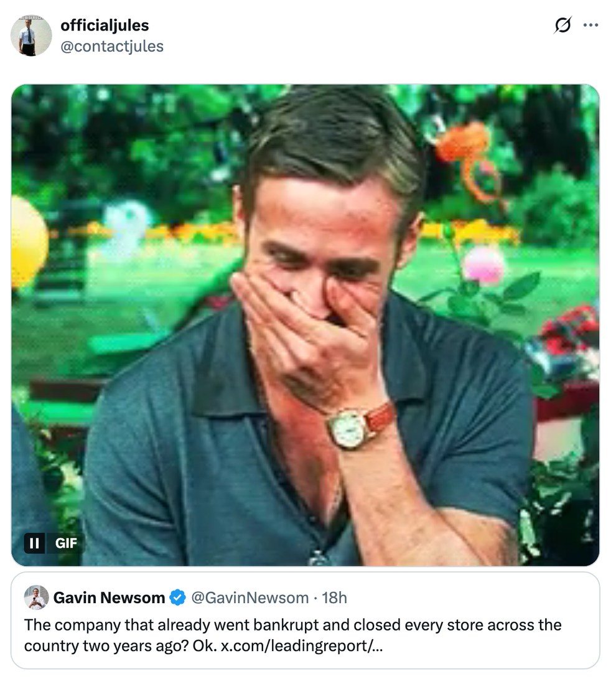Image resolution: width=616 pixels, height=684 pixels.
Task: Open the Grok explain-post icon
Action: (562, 26)
